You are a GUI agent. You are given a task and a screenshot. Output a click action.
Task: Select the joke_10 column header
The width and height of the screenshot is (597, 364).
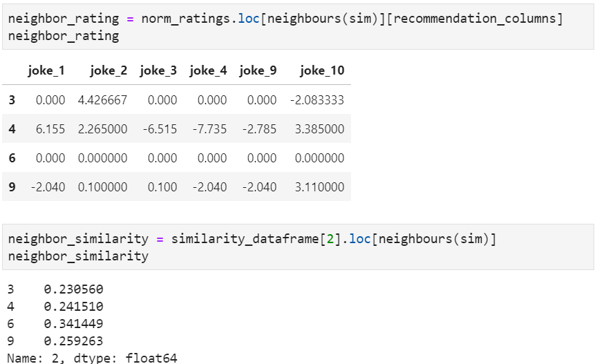[318, 70]
